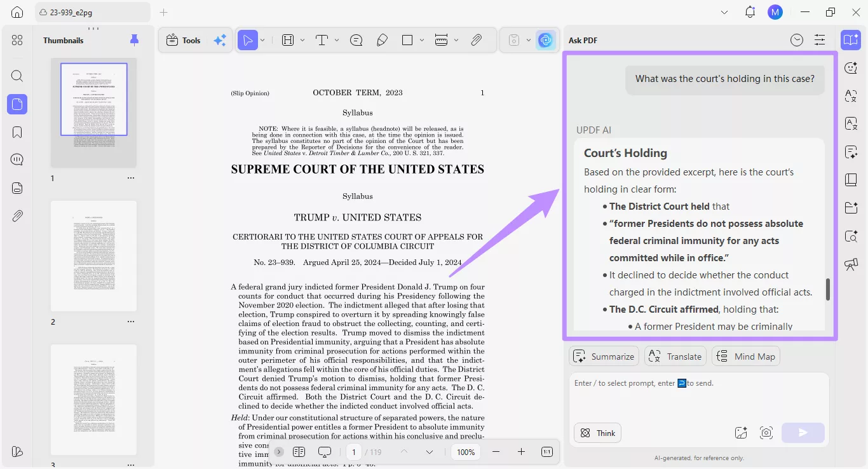Expand the highlight tool dropdown arrow
Viewport: 868px width, 469px height.
(x=302, y=40)
